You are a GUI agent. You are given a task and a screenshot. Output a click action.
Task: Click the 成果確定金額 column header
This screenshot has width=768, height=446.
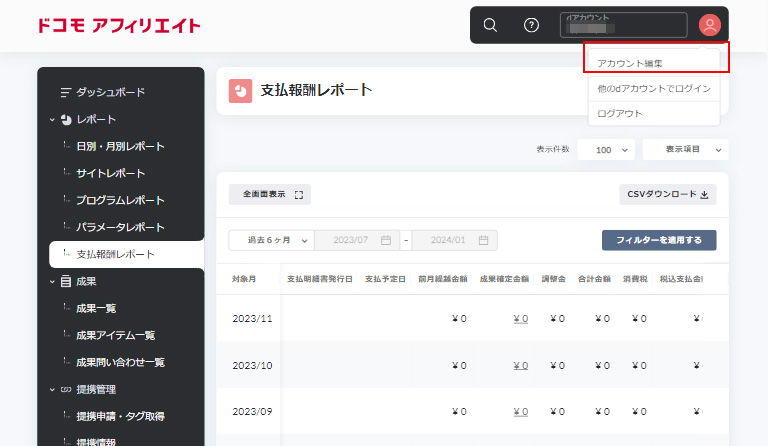pos(504,279)
